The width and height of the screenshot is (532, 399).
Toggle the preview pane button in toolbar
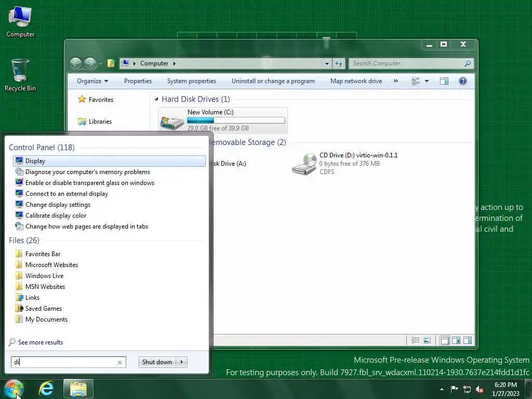pos(444,81)
